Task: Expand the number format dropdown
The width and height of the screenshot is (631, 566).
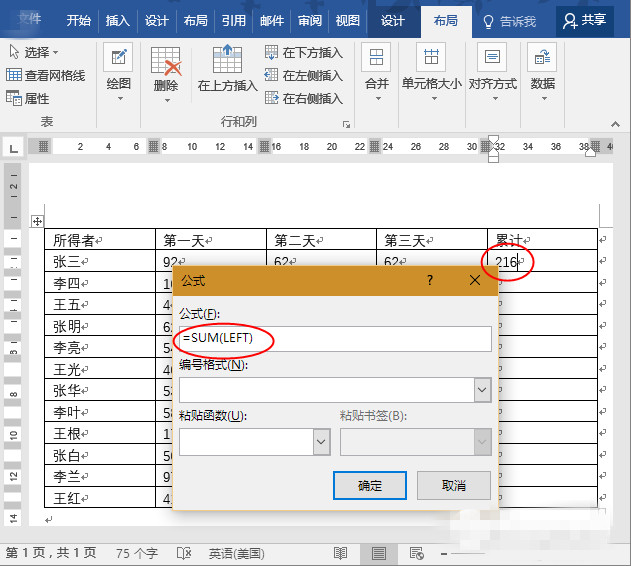Action: [482, 390]
